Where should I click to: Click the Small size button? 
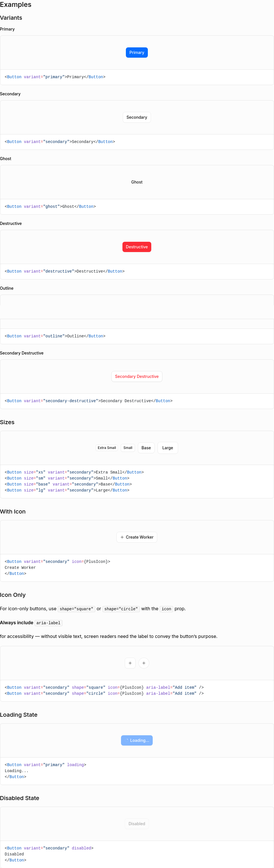tap(128, 448)
